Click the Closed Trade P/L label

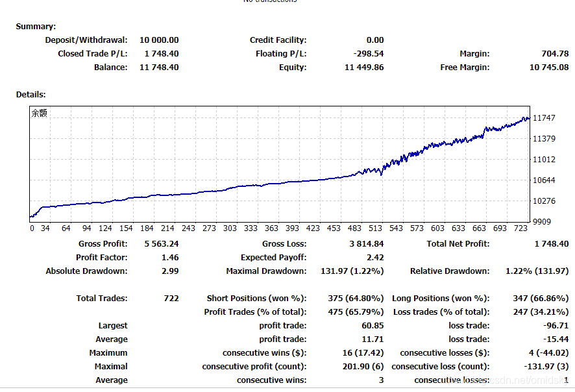pyautogui.click(x=93, y=53)
